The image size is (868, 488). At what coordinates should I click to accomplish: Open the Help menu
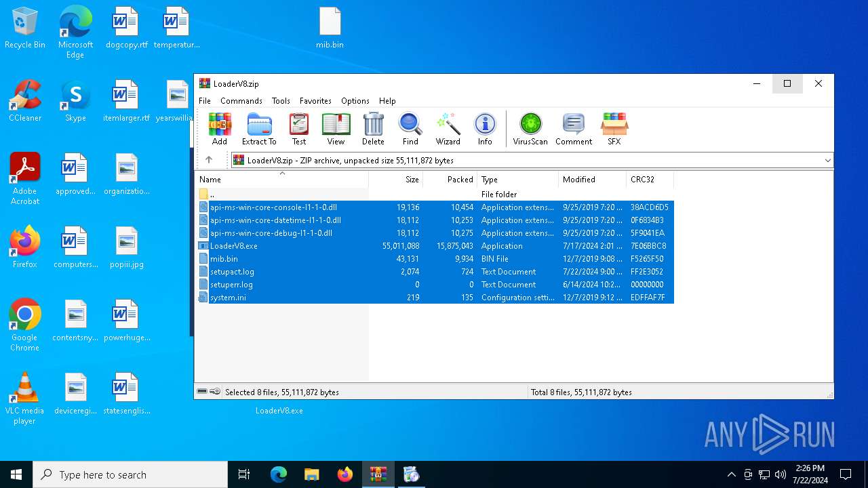coord(387,100)
